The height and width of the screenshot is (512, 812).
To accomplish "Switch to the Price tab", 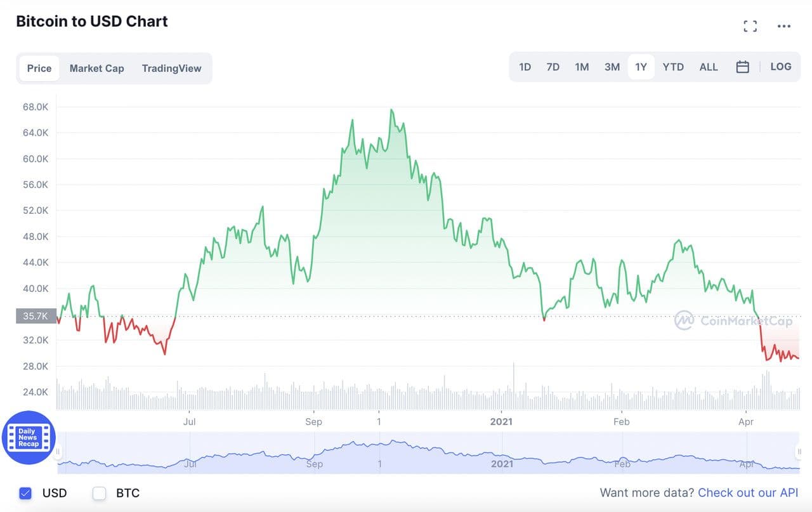I will 39,68.
